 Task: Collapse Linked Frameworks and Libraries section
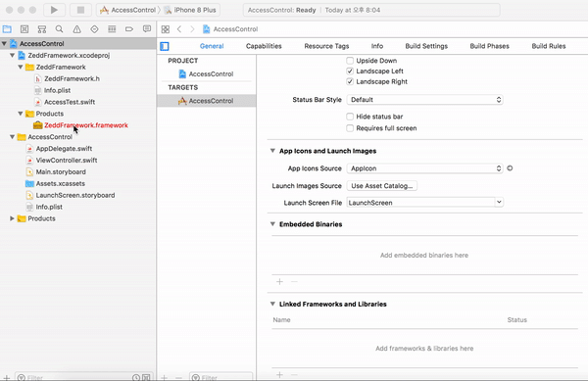pyautogui.click(x=272, y=304)
